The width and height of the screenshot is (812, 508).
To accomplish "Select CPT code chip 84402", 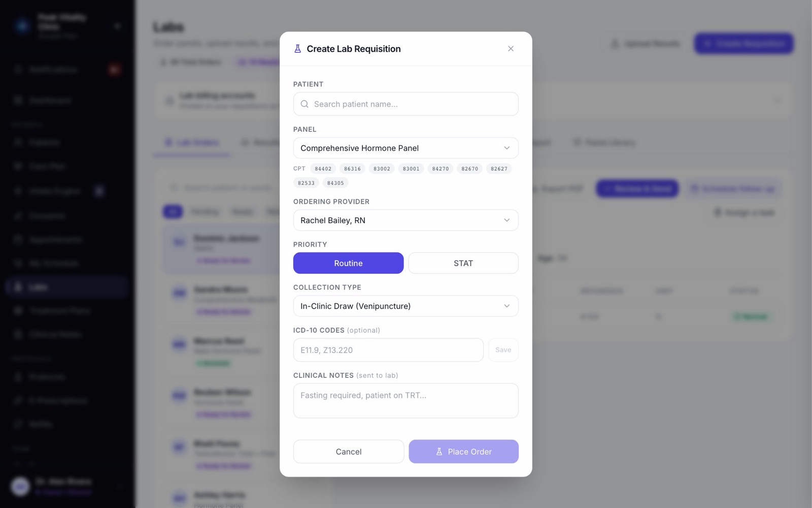I will click(323, 169).
